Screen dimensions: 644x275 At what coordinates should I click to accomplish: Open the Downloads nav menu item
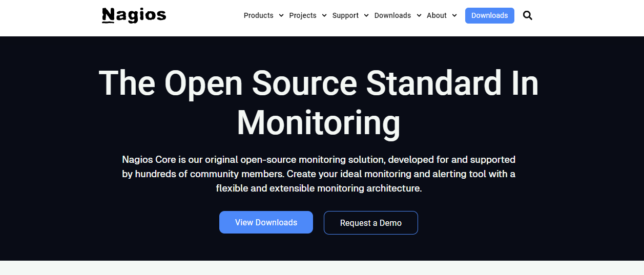click(x=392, y=15)
